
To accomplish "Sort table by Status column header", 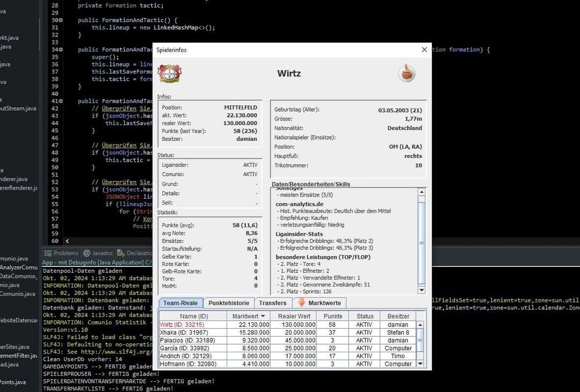I will (365, 316).
